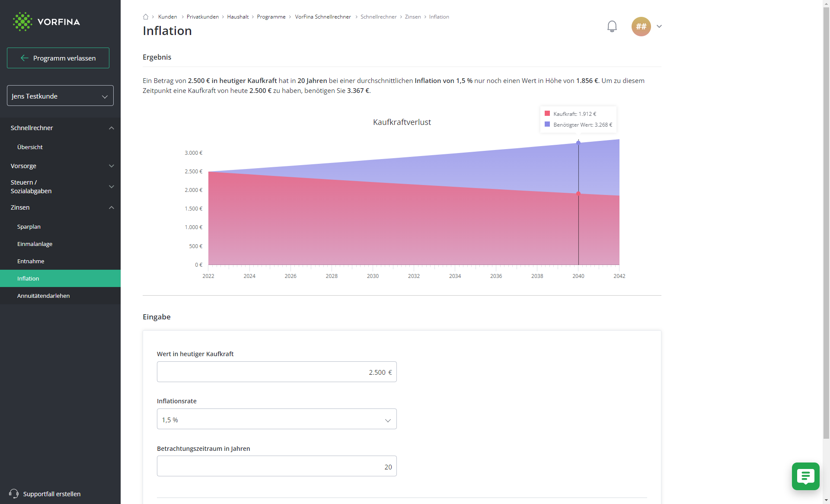The width and height of the screenshot is (830, 504).
Task: Click the Inflation breadcrumb at the end
Action: click(439, 17)
